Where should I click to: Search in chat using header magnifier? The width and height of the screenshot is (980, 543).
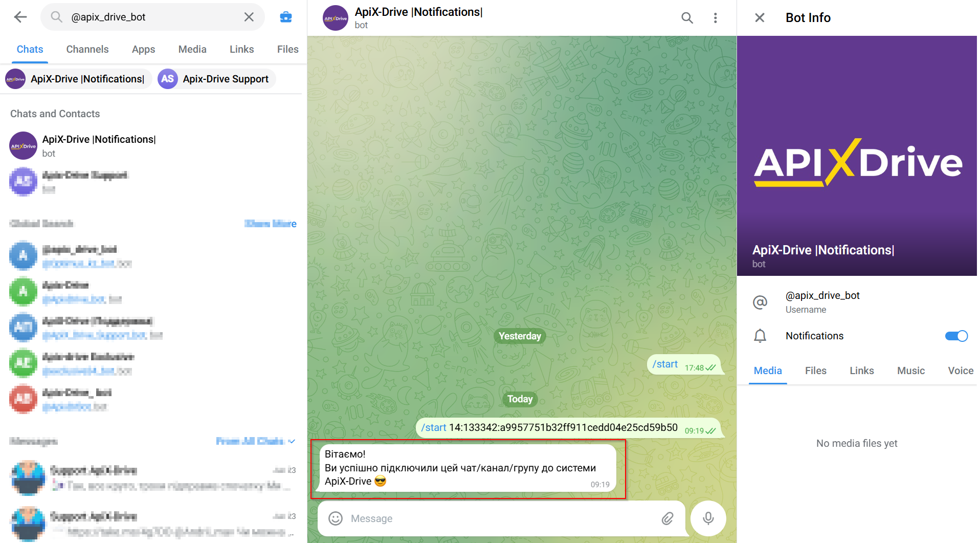(687, 18)
